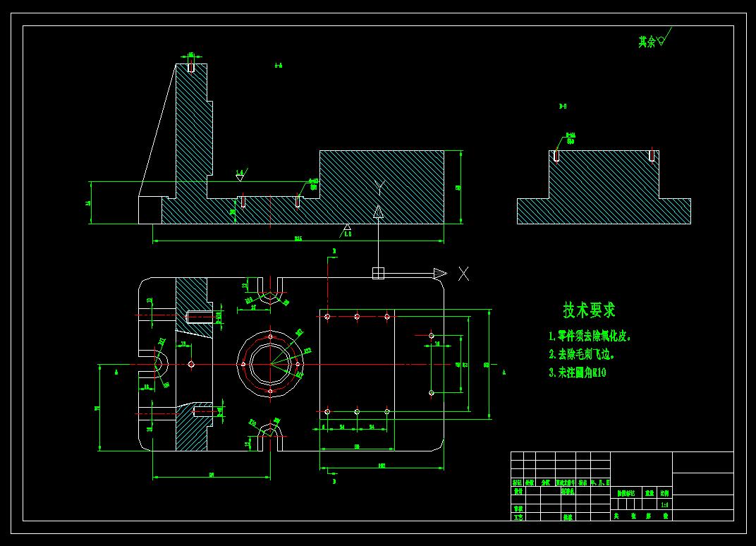Click the 阶段标记 cell in title block

tap(626, 493)
